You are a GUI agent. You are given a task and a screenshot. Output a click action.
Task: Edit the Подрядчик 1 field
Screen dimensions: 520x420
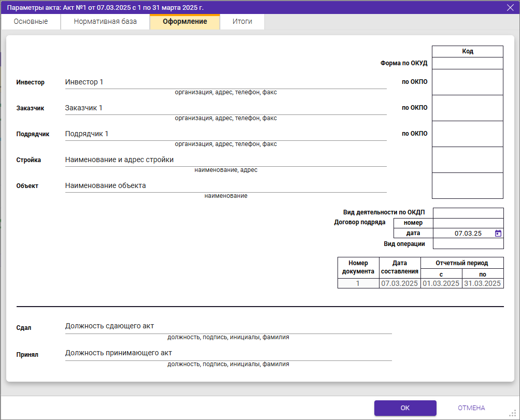(226, 134)
